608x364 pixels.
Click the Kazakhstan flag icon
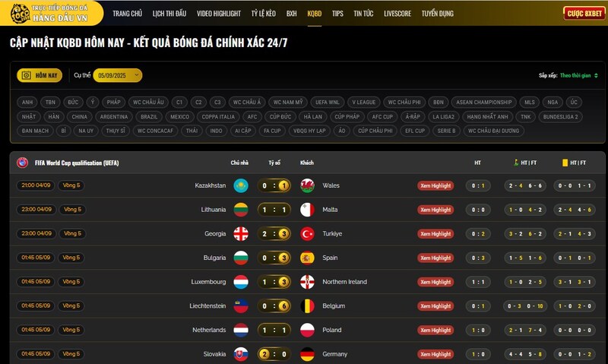[241, 185]
